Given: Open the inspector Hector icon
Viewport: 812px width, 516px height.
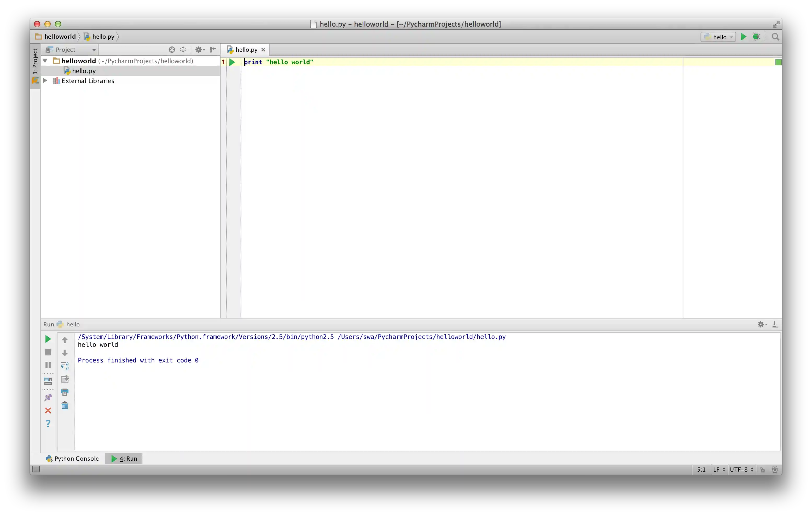Looking at the screenshot, I should [x=775, y=470].
